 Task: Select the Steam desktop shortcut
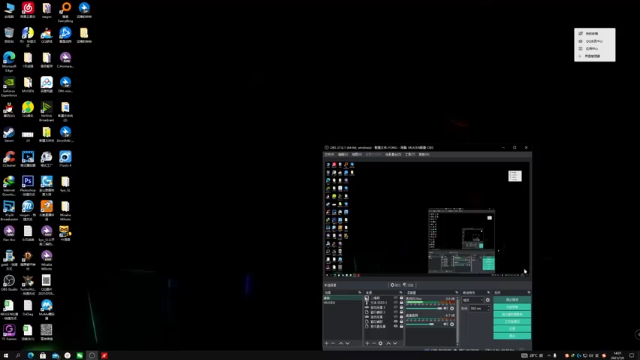9,134
